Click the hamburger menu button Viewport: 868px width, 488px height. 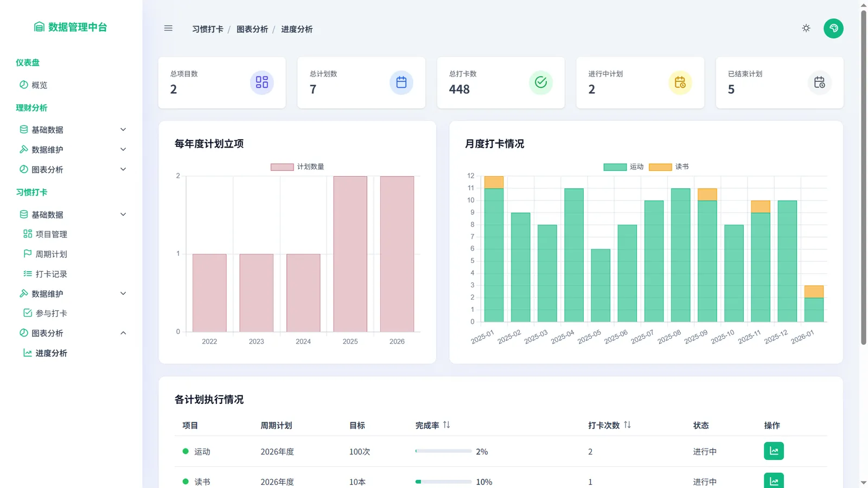coord(168,28)
